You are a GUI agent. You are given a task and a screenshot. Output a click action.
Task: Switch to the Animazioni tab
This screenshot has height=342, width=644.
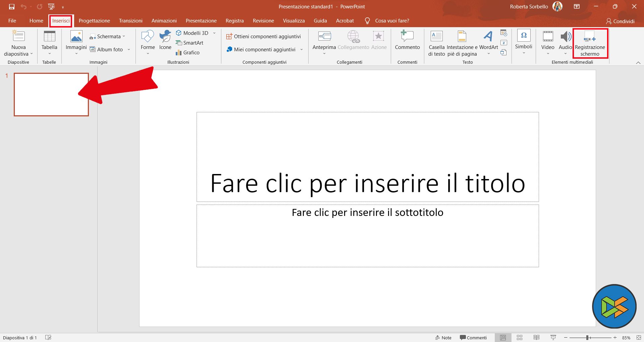[164, 21]
